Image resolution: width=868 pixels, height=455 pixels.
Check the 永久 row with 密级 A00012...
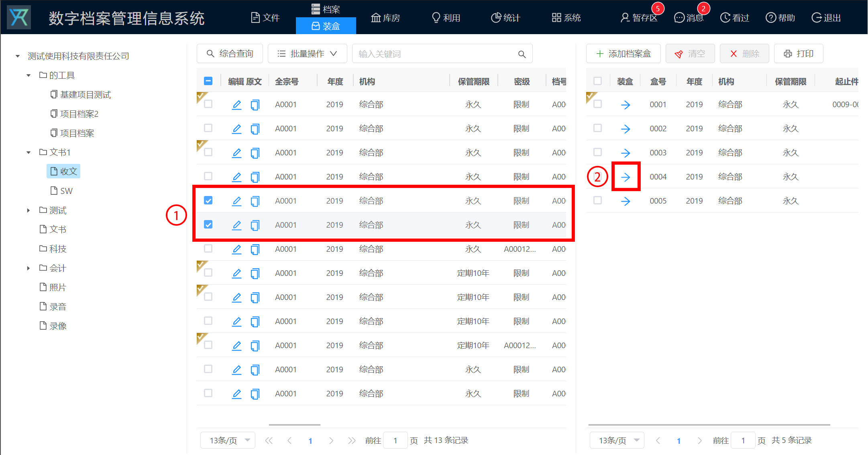pyautogui.click(x=208, y=249)
